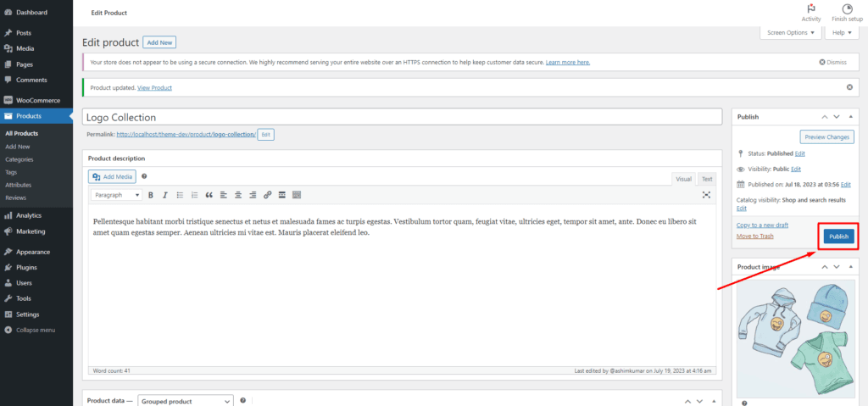Image resolution: width=868 pixels, height=406 pixels.
Task: Click the blue Publish button
Action: point(837,236)
